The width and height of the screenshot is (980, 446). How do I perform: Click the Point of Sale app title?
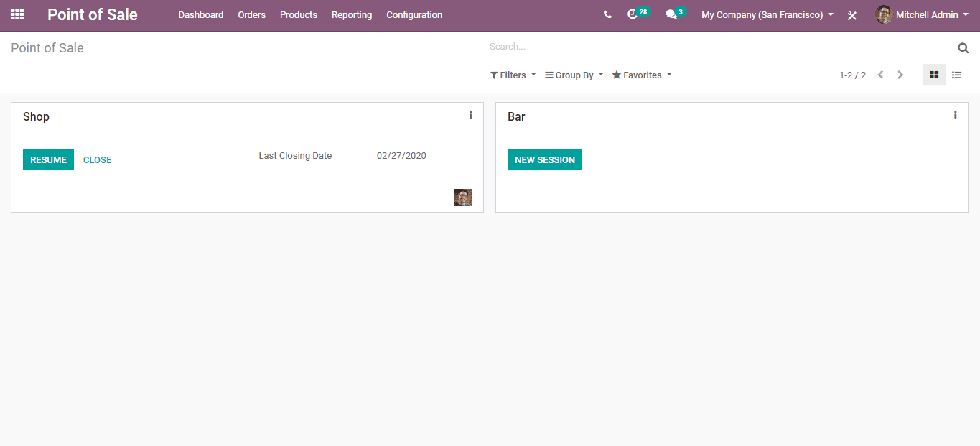93,14
